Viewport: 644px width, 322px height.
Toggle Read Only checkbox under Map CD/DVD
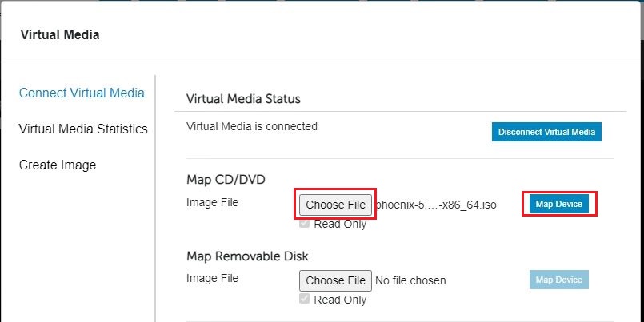click(305, 224)
